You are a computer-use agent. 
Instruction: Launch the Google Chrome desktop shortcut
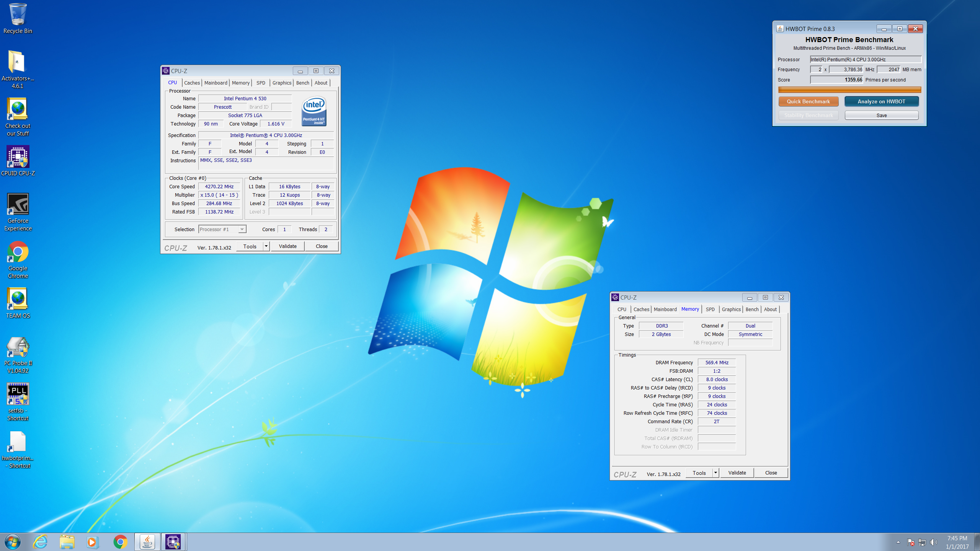click(x=18, y=259)
